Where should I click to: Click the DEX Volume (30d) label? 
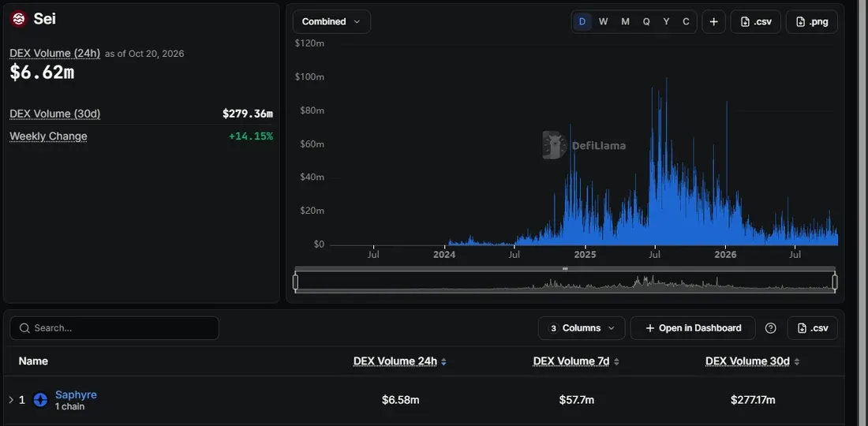point(54,114)
